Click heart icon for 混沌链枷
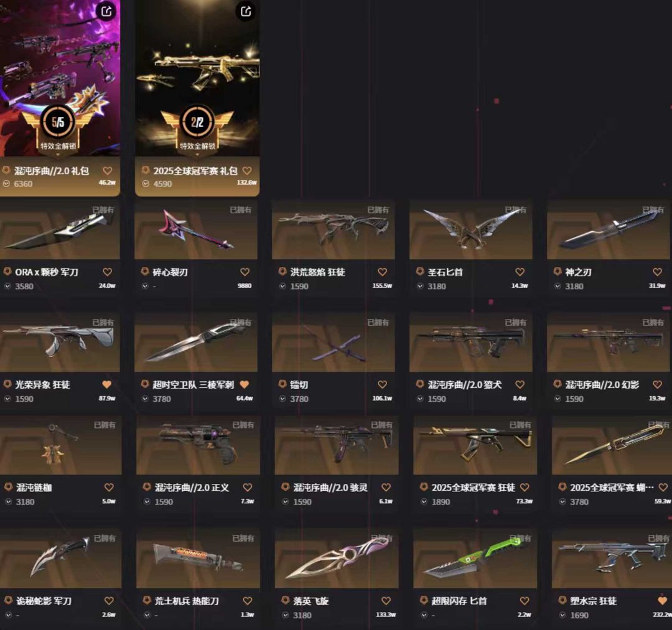672x630 pixels. [x=109, y=487]
